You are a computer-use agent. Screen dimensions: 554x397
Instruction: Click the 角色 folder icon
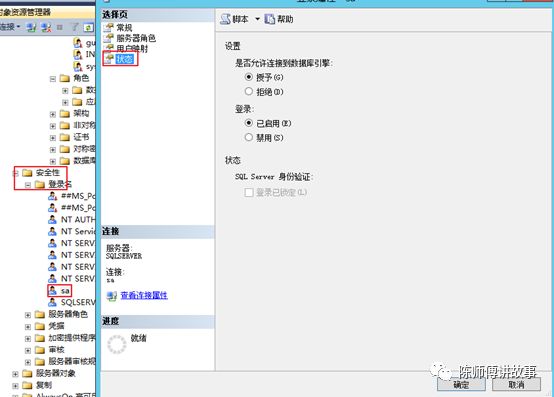coord(65,78)
